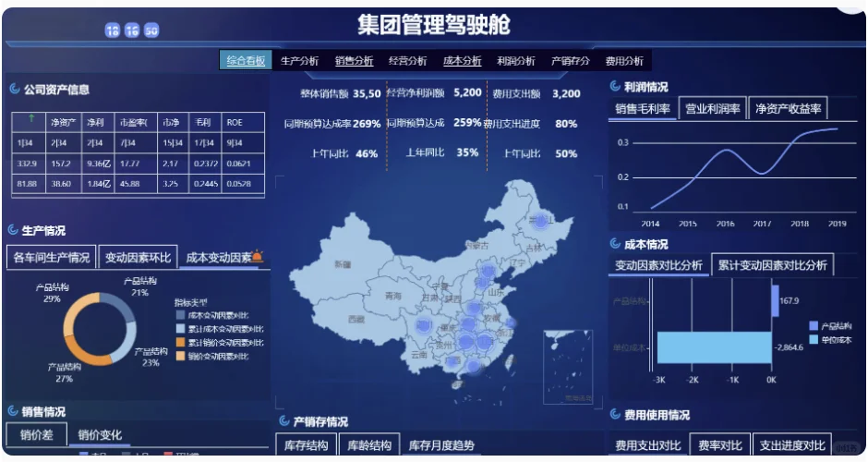Click the 利润情况 section icon

615,86
